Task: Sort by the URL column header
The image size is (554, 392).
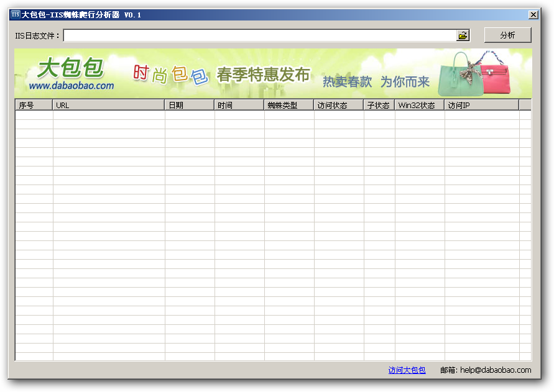Action: point(108,105)
